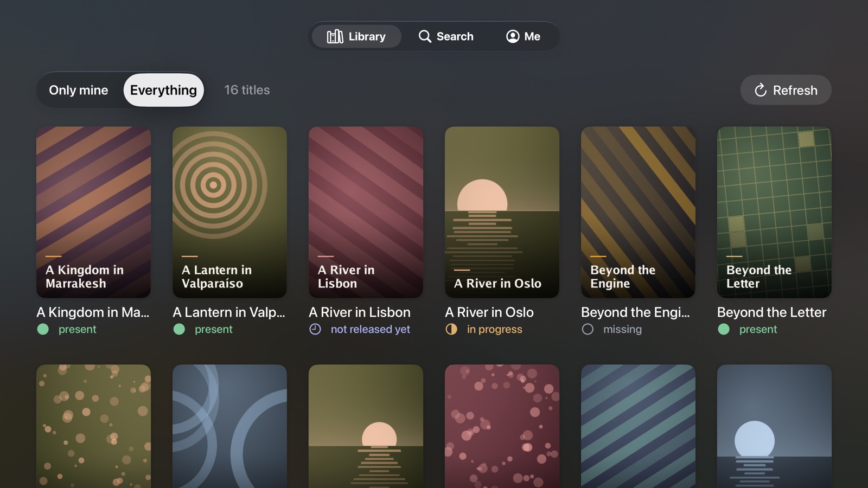Open A Kingdom in Marrakesh cover
868x488 pixels.
93,212
